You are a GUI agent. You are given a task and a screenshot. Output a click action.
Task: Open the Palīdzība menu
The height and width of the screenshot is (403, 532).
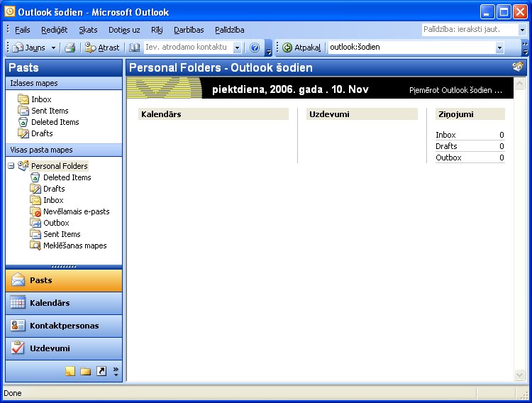(x=230, y=30)
